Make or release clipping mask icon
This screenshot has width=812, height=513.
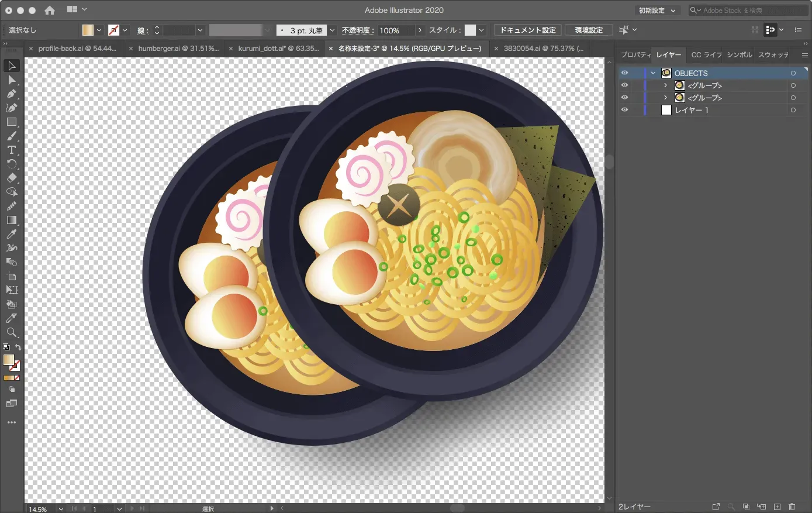[x=746, y=507]
